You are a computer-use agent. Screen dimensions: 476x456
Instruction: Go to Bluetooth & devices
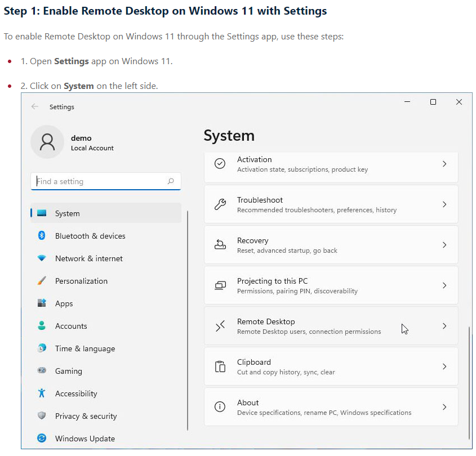[x=106, y=236]
